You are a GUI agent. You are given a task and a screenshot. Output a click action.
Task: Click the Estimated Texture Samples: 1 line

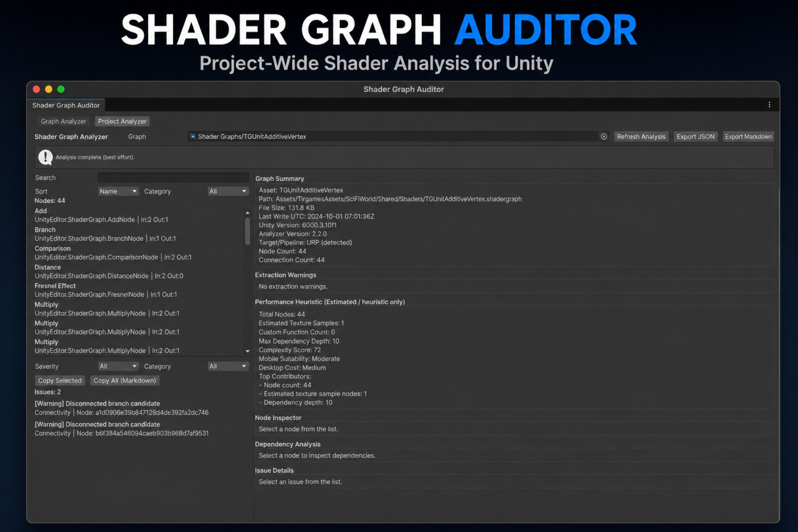point(301,323)
